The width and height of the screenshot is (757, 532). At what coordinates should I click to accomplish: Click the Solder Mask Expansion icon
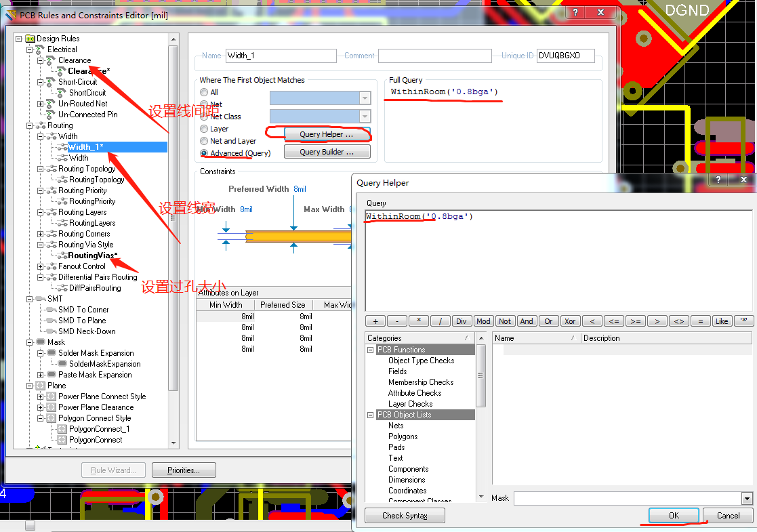pyautogui.click(x=52, y=353)
